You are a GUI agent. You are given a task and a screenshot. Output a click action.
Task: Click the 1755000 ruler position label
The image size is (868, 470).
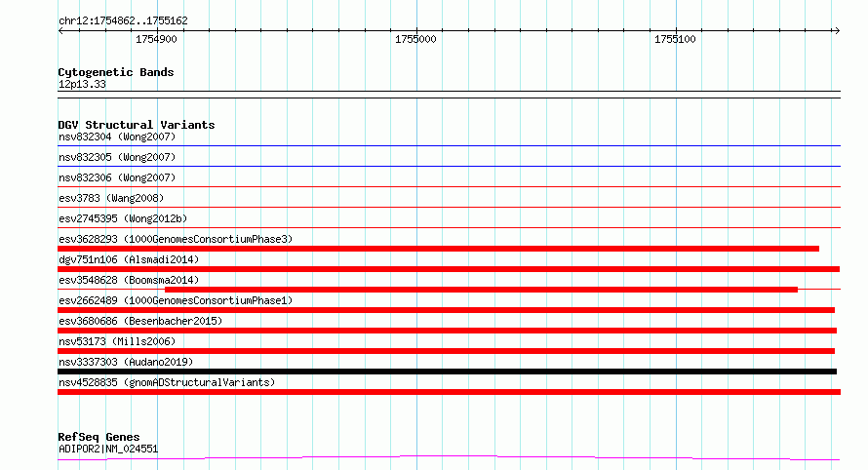point(415,39)
